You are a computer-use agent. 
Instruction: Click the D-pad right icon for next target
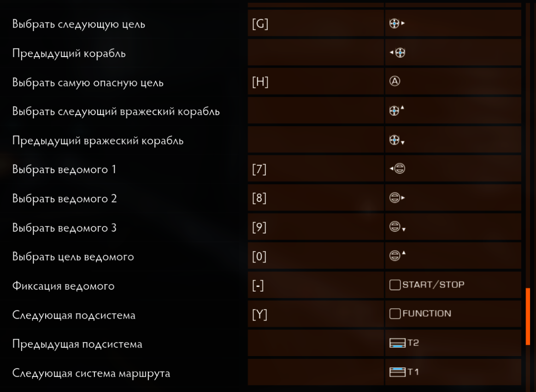pos(397,23)
